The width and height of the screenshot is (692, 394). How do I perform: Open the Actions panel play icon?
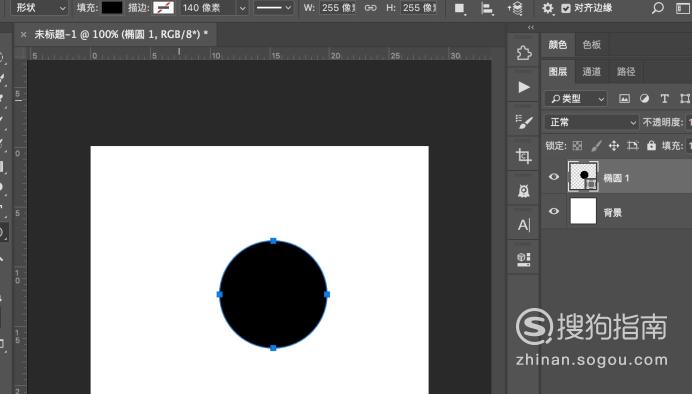click(524, 87)
